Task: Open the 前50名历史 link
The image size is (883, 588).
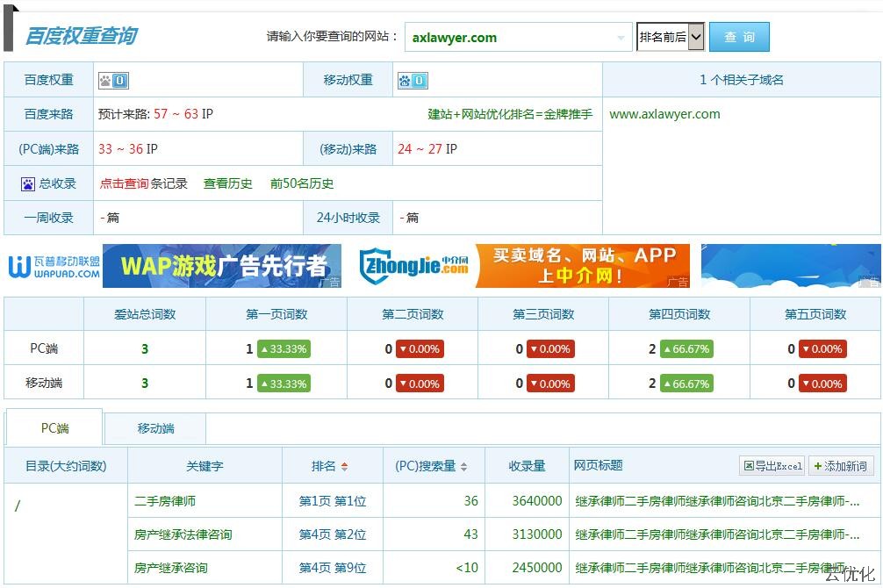Action: (x=302, y=183)
